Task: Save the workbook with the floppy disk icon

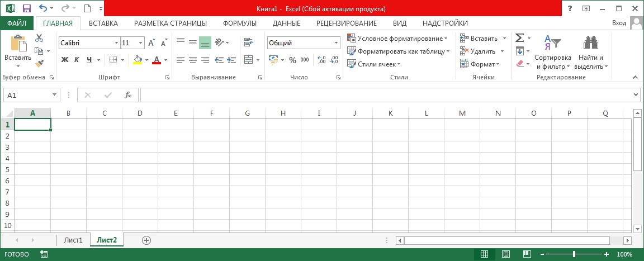Action: (27, 8)
